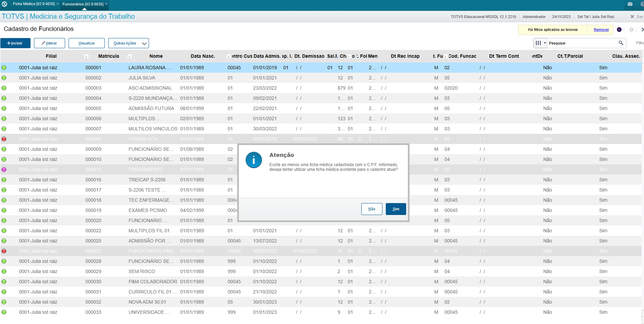
Task: Click the TOTVS logo icon at top-left
Action: (x=4, y=4)
